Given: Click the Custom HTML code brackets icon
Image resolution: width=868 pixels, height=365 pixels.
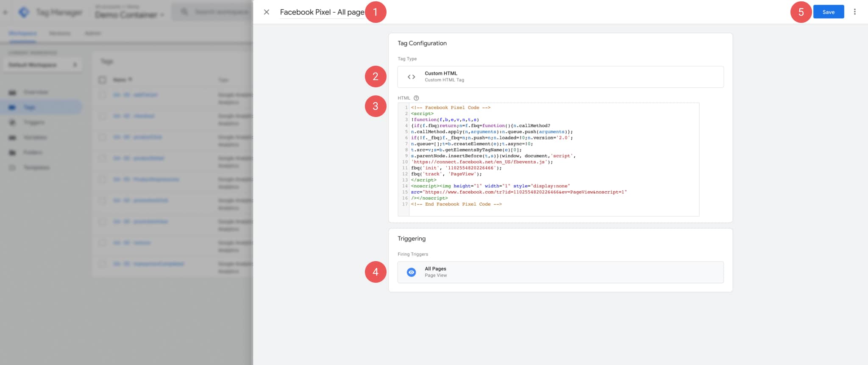Looking at the screenshot, I should 411,77.
